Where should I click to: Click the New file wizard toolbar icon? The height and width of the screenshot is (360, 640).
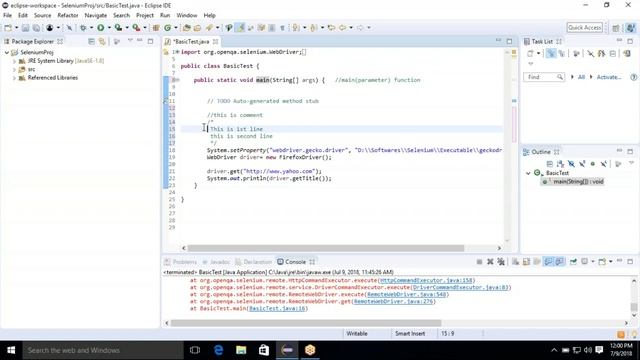point(8,28)
